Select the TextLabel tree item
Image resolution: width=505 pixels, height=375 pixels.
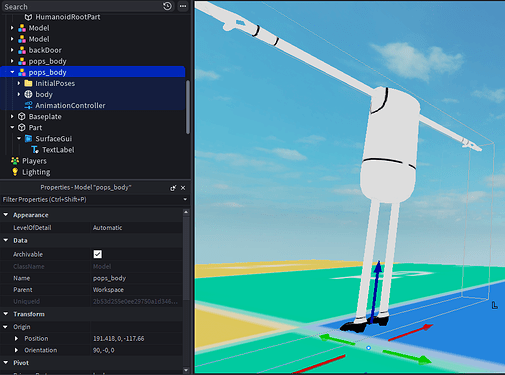click(x=58, y=150)
